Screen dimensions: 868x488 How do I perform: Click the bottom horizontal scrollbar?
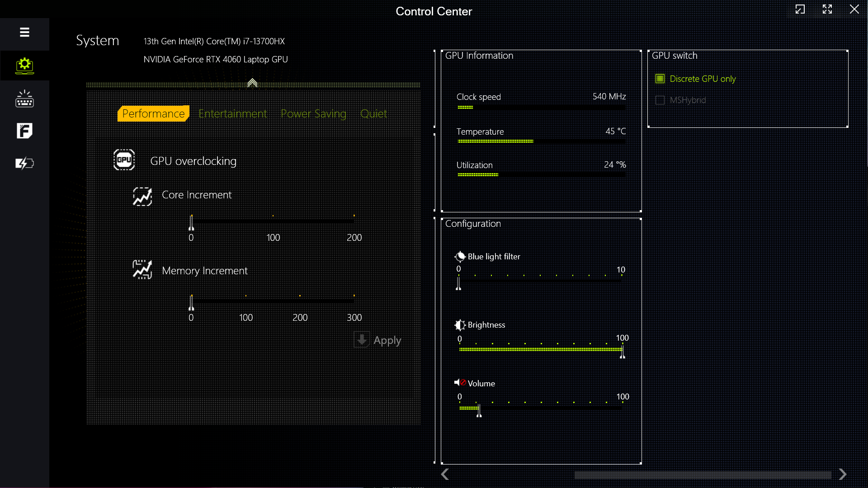pyautogui.click(x=702, y=475)
